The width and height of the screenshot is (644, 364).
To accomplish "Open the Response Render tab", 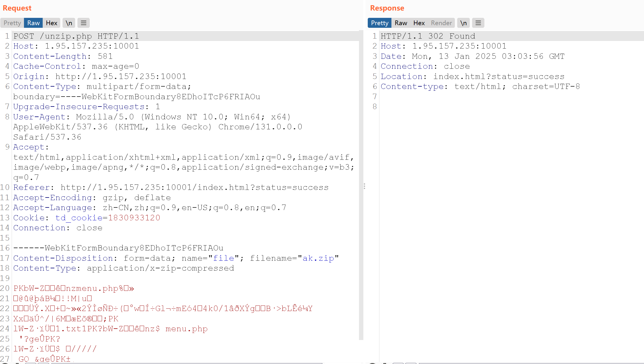I will (441, 23).
